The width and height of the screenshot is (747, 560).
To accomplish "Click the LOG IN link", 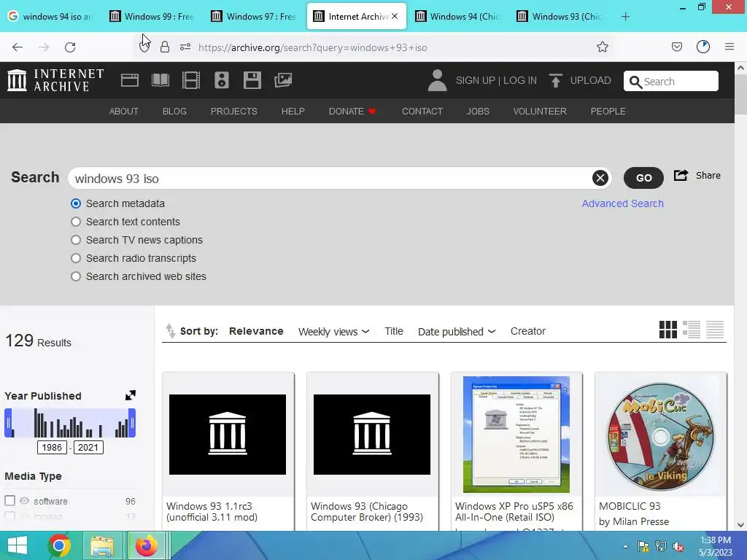I will [x=519, y=80].
